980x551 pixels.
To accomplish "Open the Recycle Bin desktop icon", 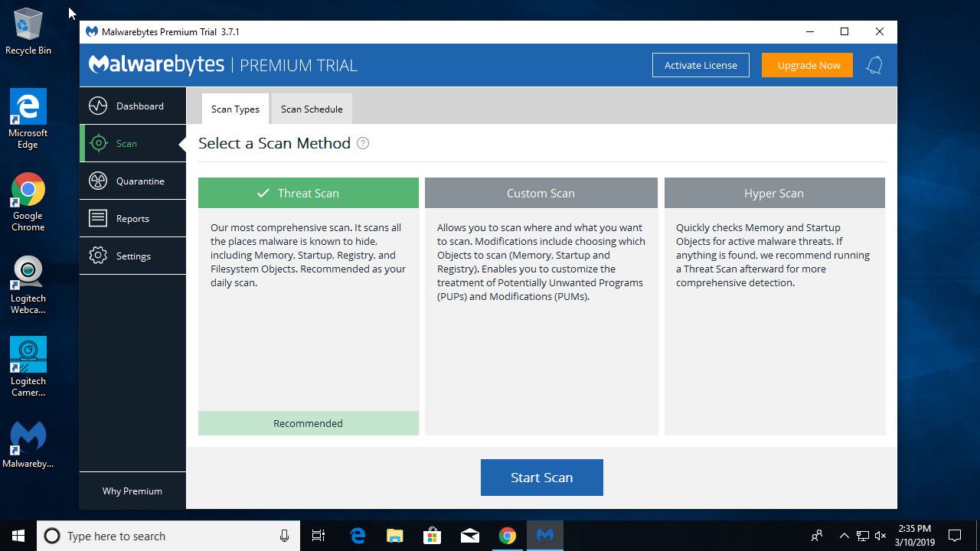I will pos(28,32).
